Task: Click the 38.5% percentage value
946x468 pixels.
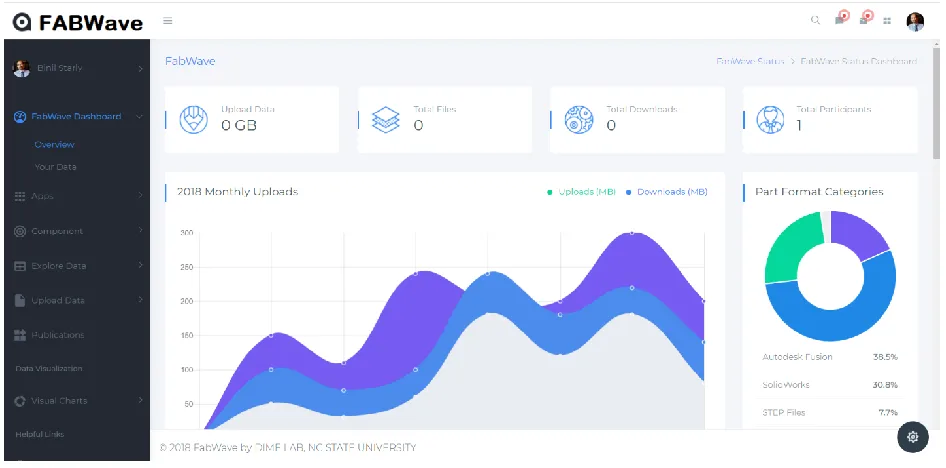Action: coord(885,357)
